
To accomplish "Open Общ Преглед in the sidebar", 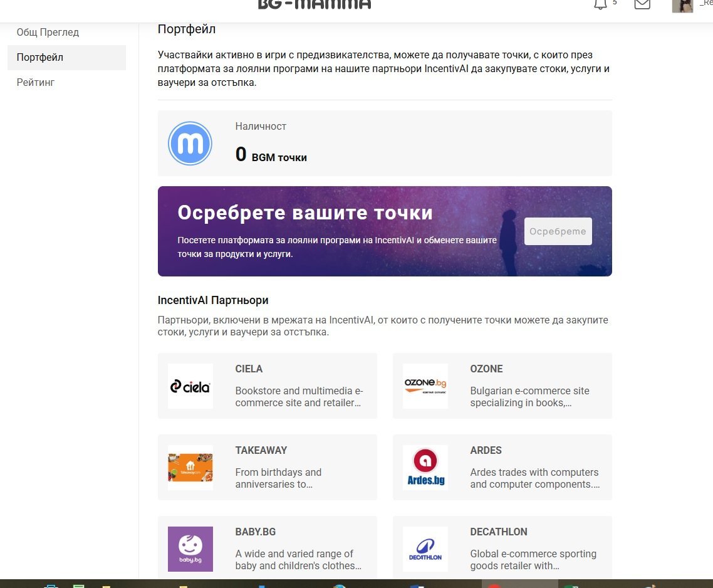I will [x=48, y=33].
